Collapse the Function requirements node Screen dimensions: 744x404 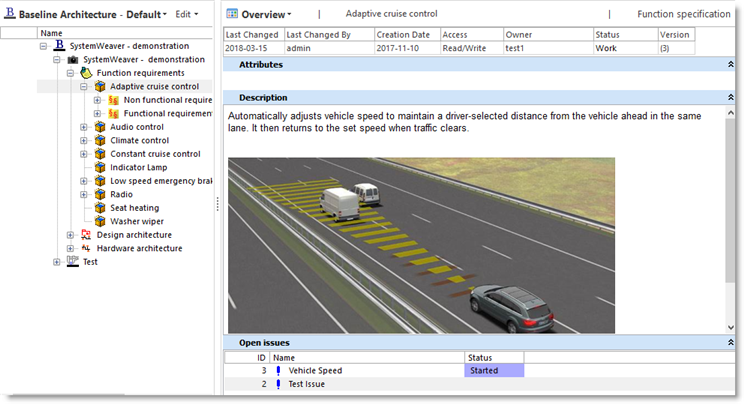pos(70,73)
